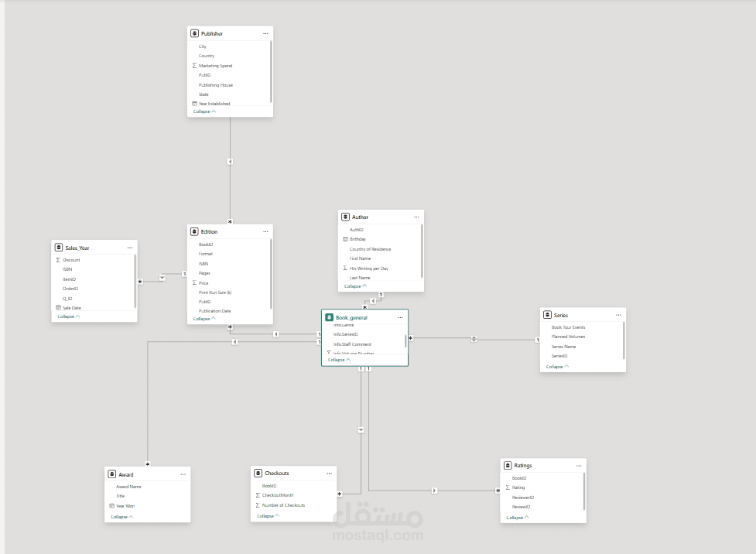
Task: Collapse the Publisher table
Action: coord(204,111)
